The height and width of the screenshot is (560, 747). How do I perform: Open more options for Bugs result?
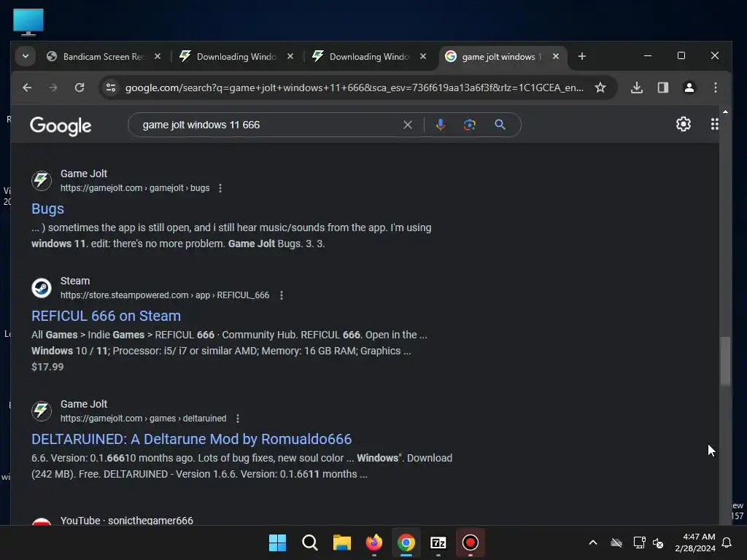pyautogui.click(x=220, y=188)
